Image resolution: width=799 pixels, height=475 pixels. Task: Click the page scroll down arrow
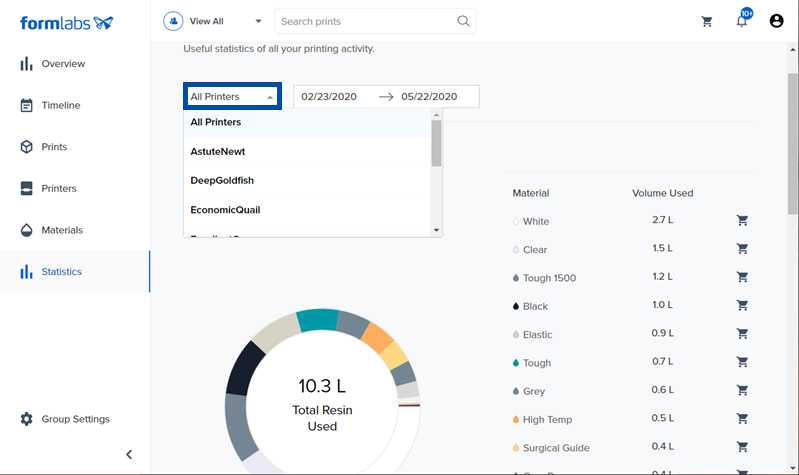[x=792, y=468]
